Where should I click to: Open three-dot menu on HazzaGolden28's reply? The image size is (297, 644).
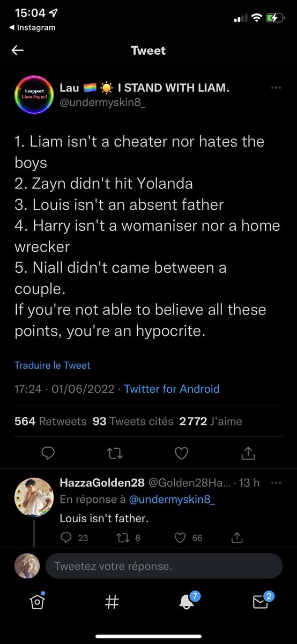(x=276, y=482)
